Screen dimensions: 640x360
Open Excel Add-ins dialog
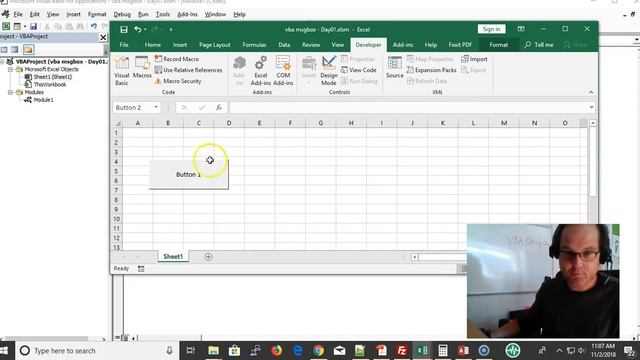click(x=260, y=71)
